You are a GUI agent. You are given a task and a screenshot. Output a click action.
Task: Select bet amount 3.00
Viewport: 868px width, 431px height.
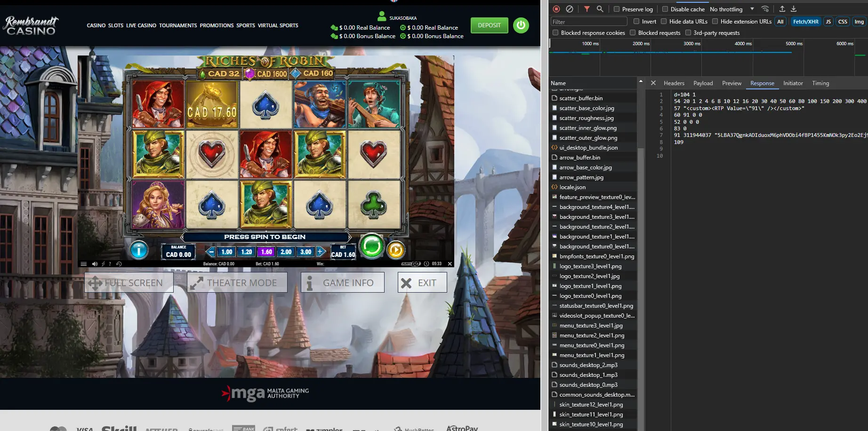pyautogui.click(x=306, y=252)
